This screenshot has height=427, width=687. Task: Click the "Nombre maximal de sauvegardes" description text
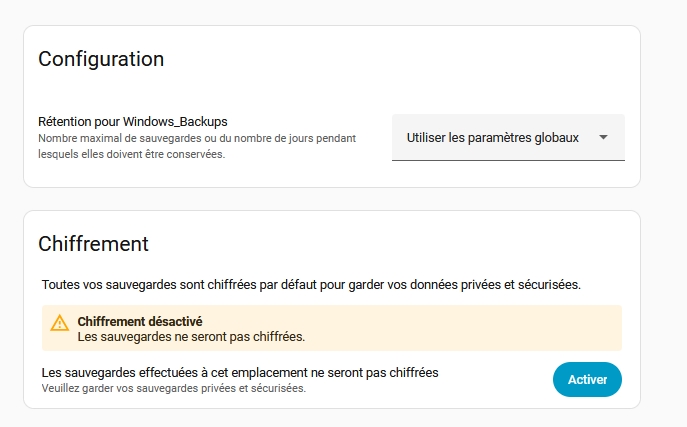pos(196,138)
